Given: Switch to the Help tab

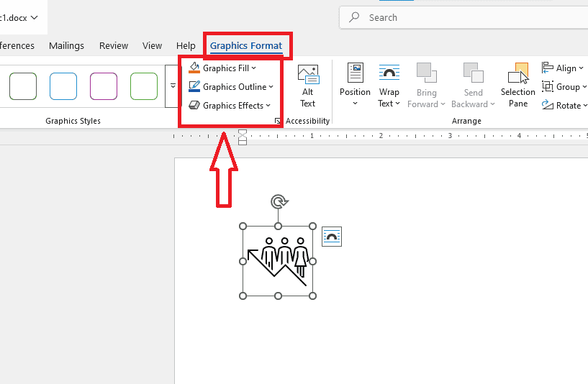Looking at the screenshot, I should click(186, 46).
